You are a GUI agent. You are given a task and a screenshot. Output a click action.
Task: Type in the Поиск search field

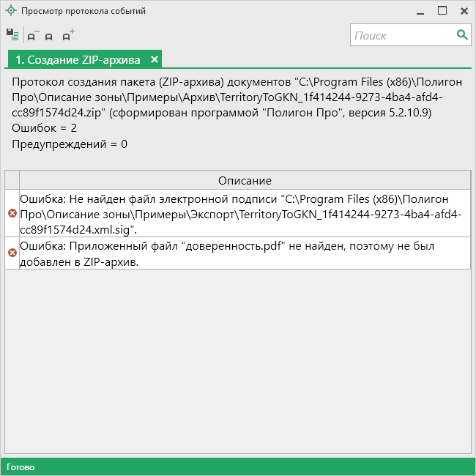[x=401, y=35]
